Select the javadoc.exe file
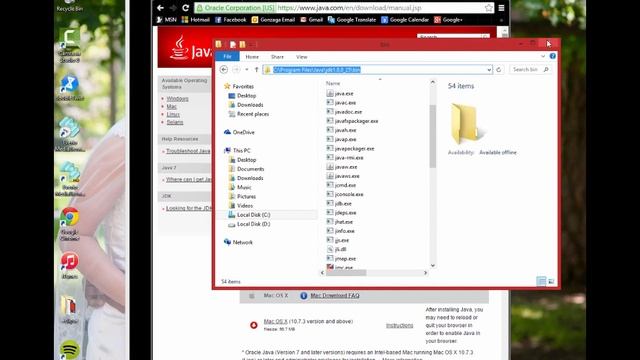Image resolution: width=640 pixels, height=360 pixels. click(344, 112)
